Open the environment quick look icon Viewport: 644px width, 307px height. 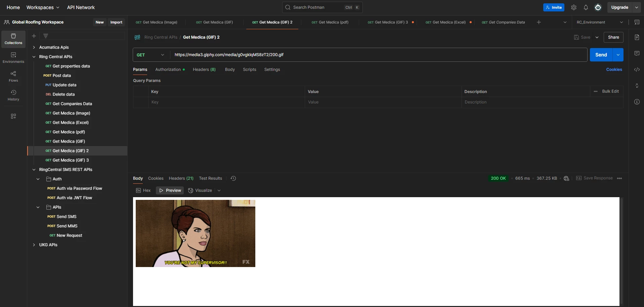pyautogui.click(x=637, y=22)
